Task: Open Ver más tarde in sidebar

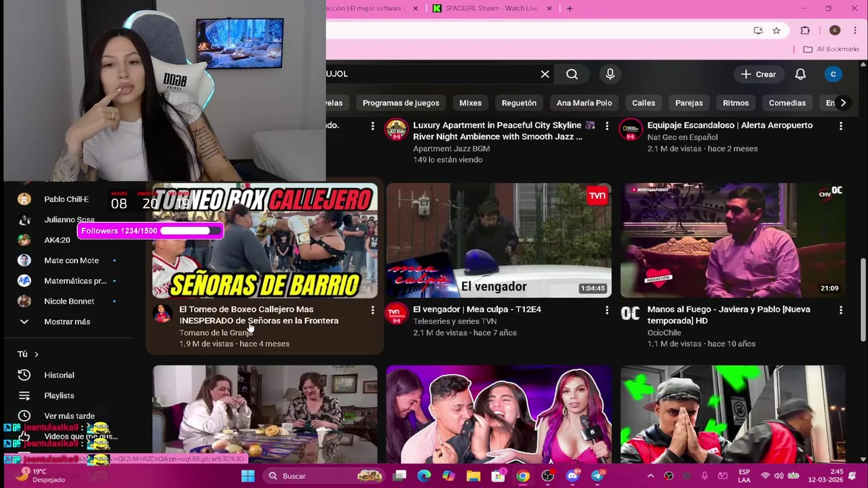Action: point(68,415)
